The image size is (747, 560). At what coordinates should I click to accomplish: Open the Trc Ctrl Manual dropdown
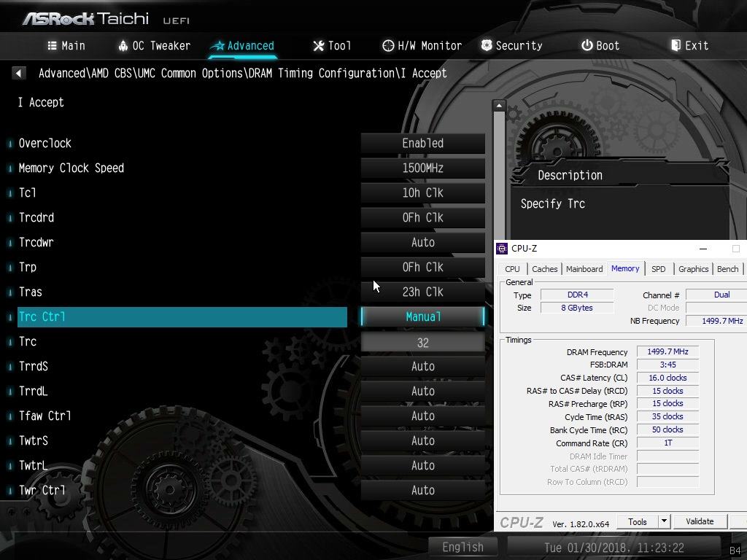[x=423, y=316]
